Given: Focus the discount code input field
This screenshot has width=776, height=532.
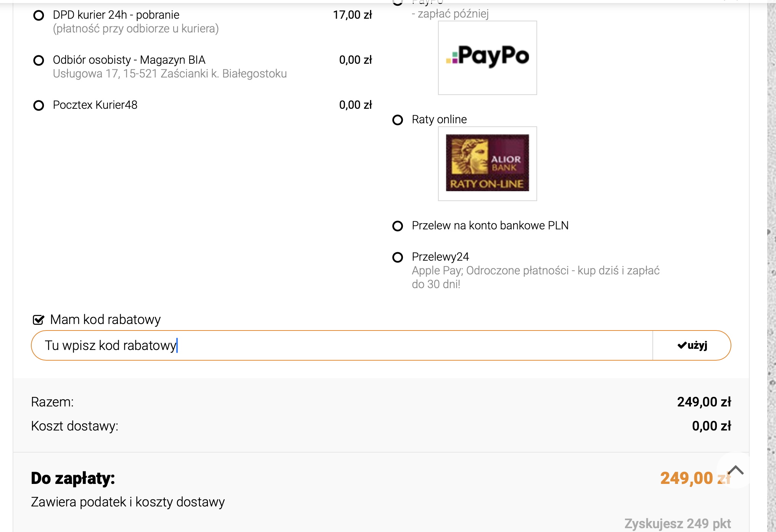Looking at the screenshot, I should (x=342, y=345).
